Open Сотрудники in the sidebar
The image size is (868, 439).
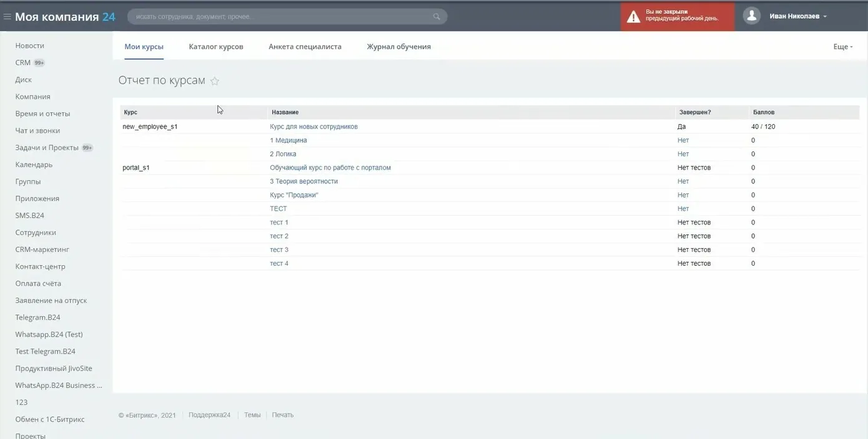pos(36,233)
